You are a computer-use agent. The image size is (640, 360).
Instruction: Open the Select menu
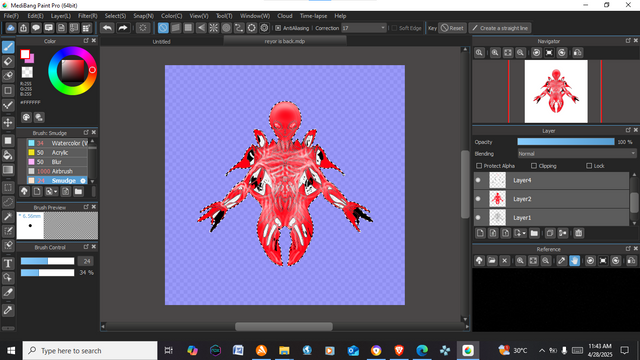pyautogui.click(x=115, y=16)
